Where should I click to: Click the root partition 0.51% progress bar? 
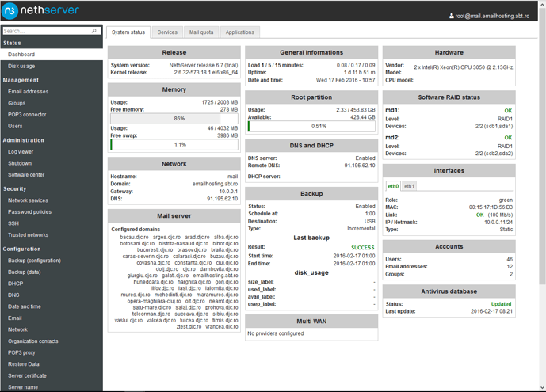click(311, 126)
